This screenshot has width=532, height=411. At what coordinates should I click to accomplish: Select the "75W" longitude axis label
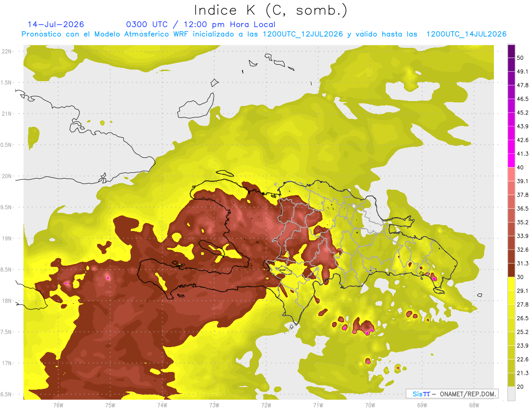pyautogui.click(x=110, y=405)
